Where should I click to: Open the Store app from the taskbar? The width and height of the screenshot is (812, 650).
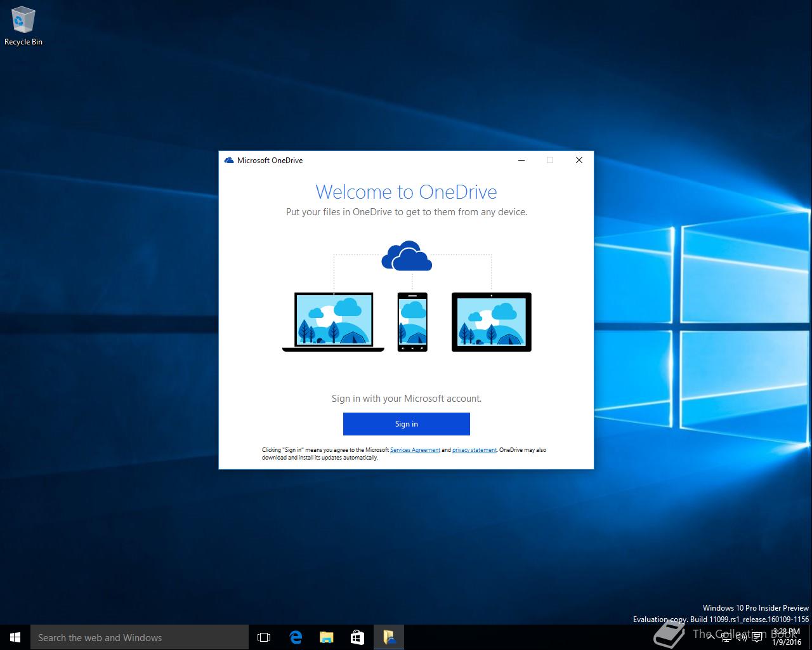357,637
